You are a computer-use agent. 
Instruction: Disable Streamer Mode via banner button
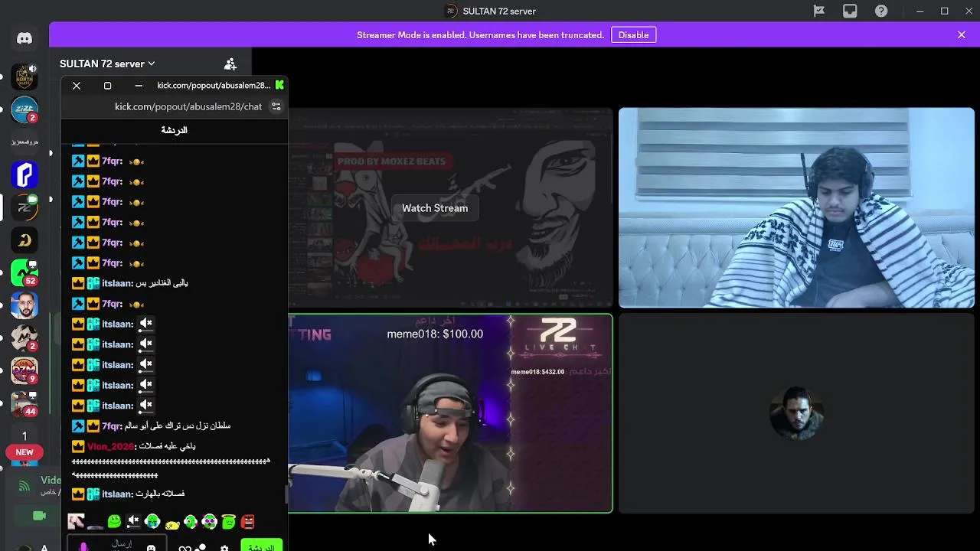coord(633,35)
